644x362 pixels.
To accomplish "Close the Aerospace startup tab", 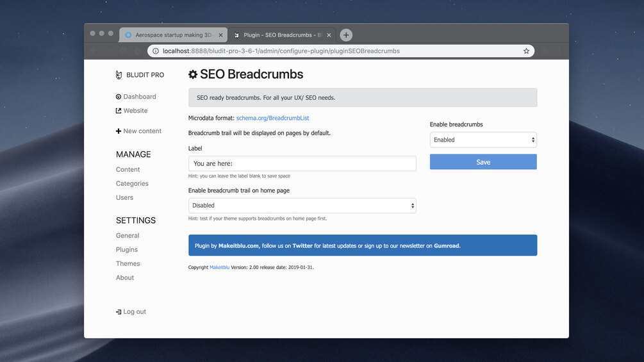I will pyautogui.click(x=220, y=35).
